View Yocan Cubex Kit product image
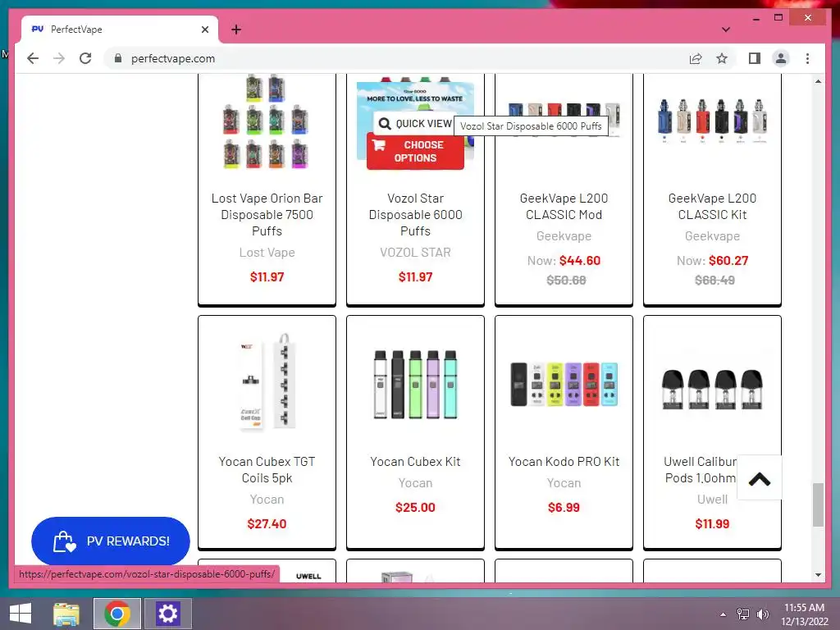This screenshot has height=630, width=840. point(415,384)
